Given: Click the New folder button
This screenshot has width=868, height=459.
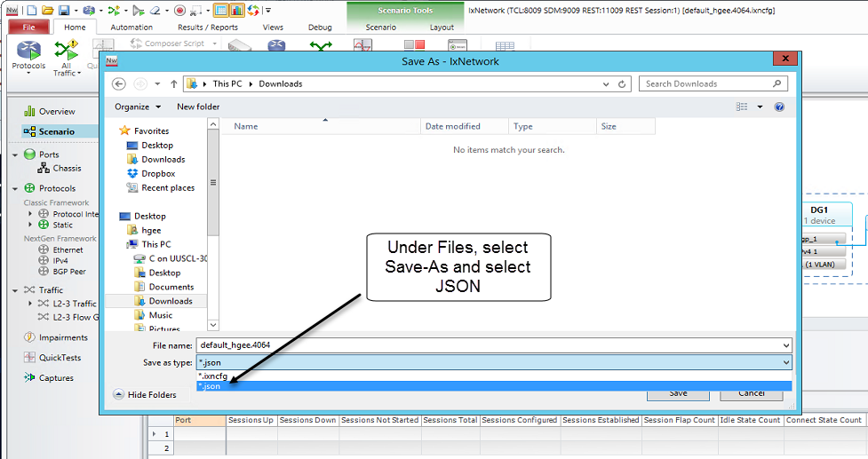Looking at the screenshot, I should pyautogui.click(x=198, y=107).
